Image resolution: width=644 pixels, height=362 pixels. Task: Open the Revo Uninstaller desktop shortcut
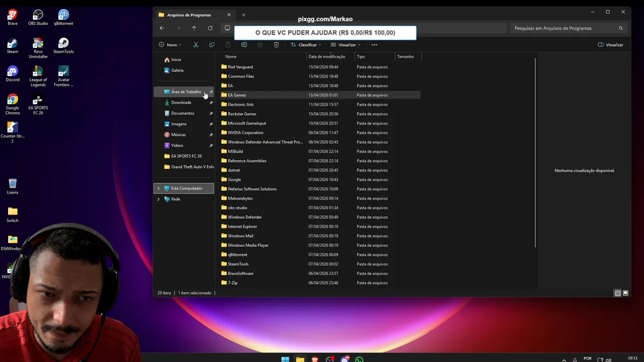pos(38,48)
